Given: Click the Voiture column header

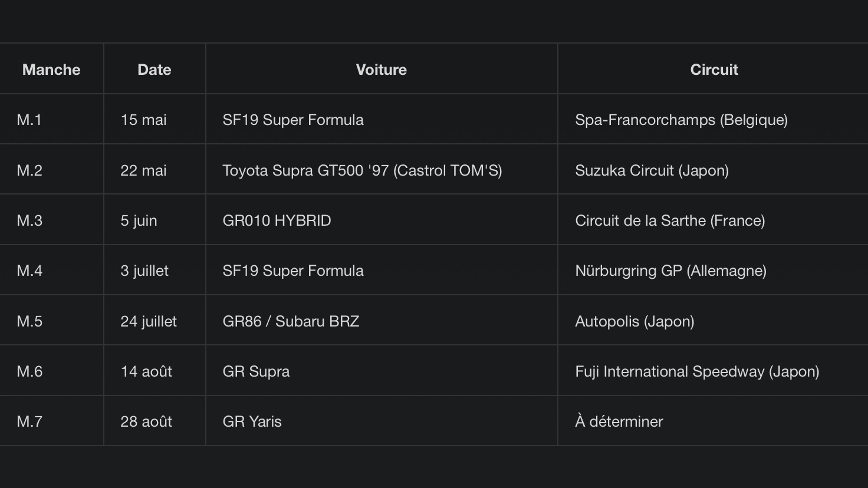Looking at the screenshot, I should click(382, 69).
